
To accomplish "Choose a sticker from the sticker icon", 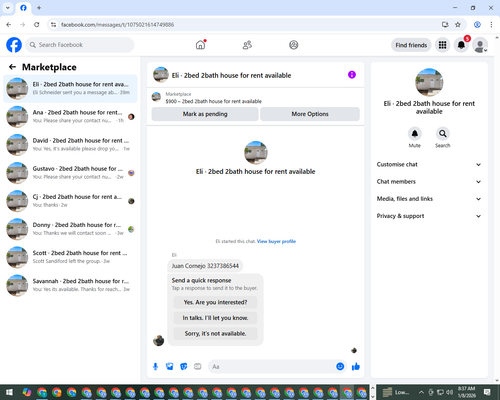I will click(184, 367).
